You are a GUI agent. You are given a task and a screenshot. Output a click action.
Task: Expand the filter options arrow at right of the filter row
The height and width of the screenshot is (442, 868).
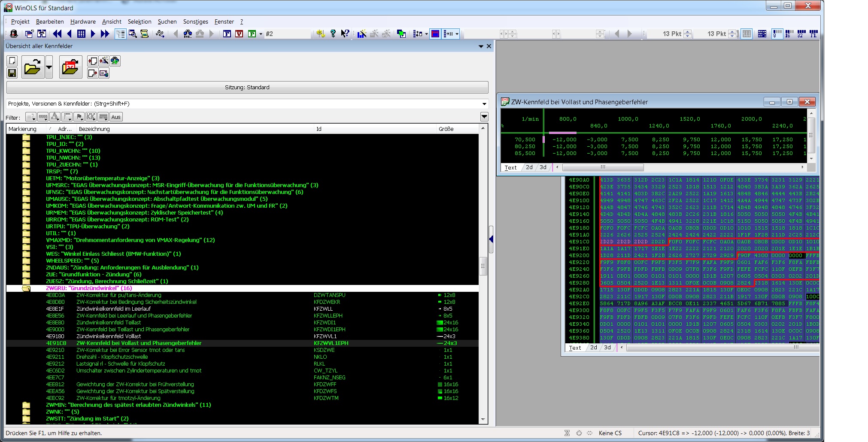point(484,117)
